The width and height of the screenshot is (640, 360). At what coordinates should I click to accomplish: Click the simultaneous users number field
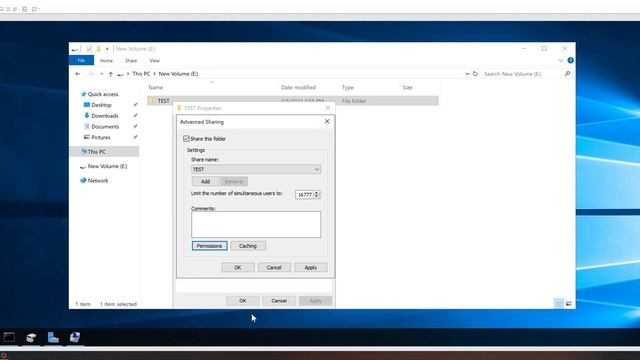304,195
